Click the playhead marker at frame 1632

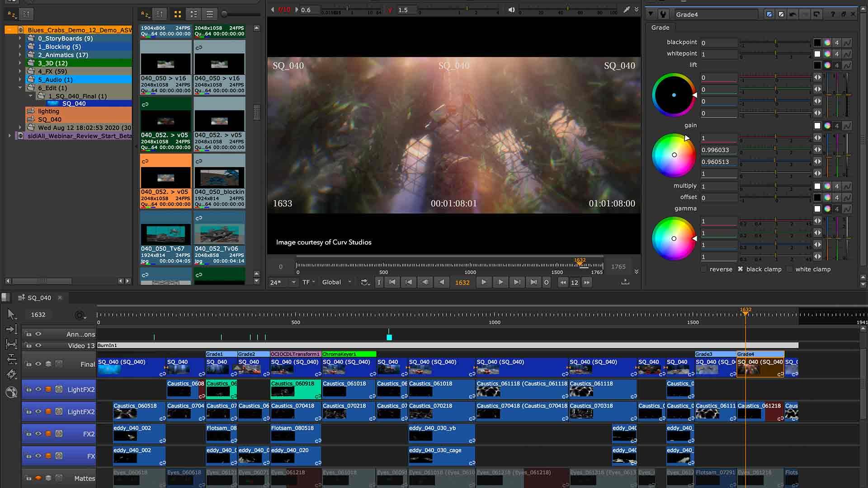pos(745,310)
